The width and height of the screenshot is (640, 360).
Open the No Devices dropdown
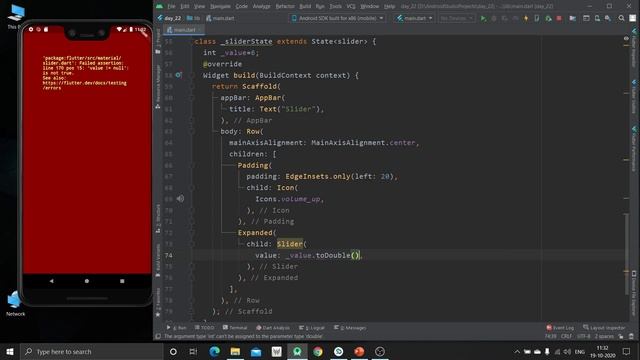click(456, 18)
